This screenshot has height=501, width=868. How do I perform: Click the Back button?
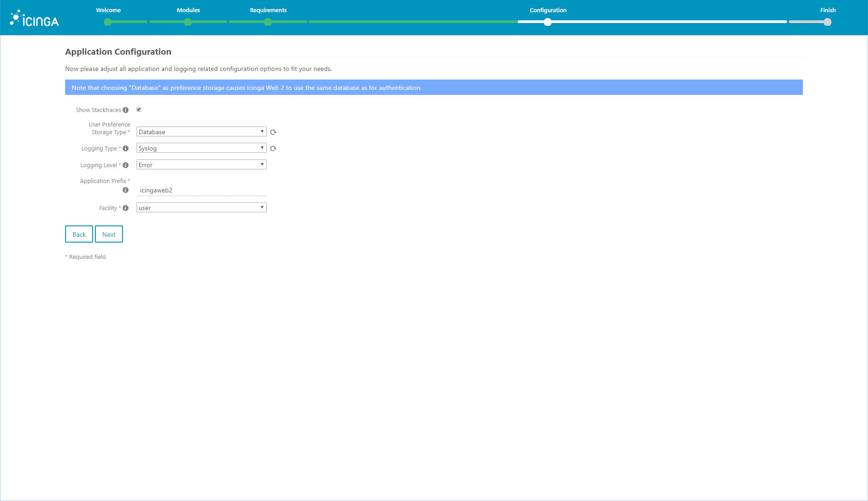pyautogui.click(x=79, y=234)
